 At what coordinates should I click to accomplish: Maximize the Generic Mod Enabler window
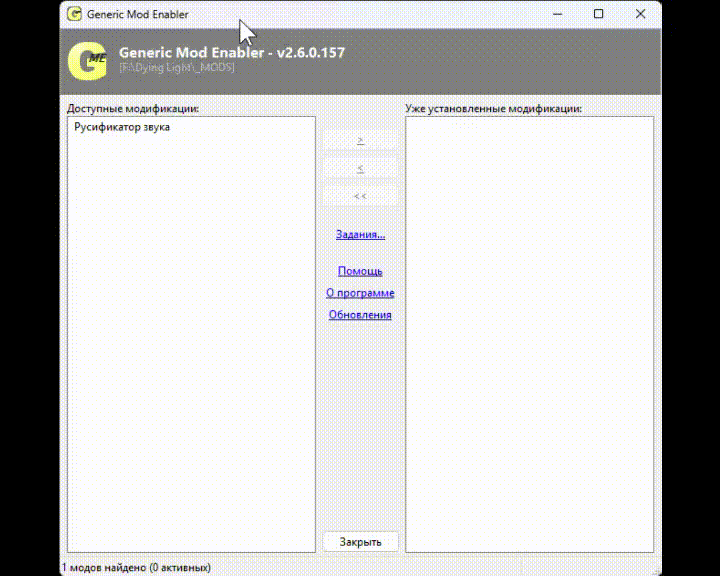click(x=598, y=14)
